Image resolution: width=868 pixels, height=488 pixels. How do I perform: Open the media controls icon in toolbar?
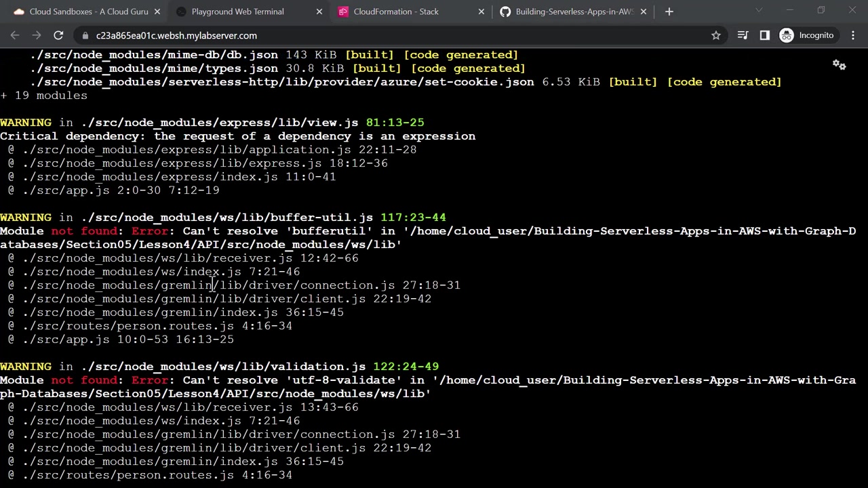(x=743, y=35)
